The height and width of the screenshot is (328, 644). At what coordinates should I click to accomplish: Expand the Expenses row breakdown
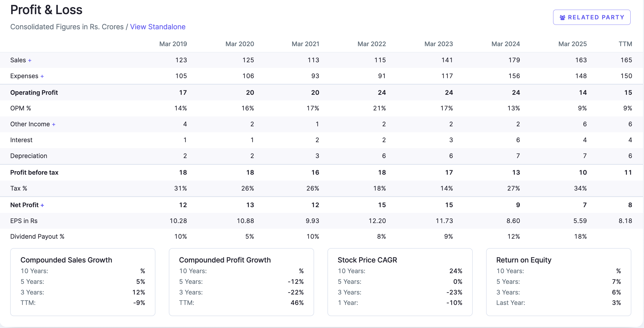pos(42,76)
